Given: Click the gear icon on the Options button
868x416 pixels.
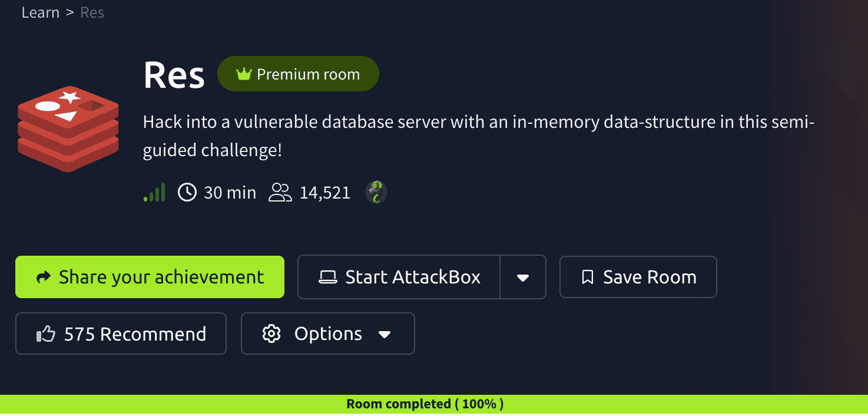Looking at the screenshot, I should tap(271, 334).
